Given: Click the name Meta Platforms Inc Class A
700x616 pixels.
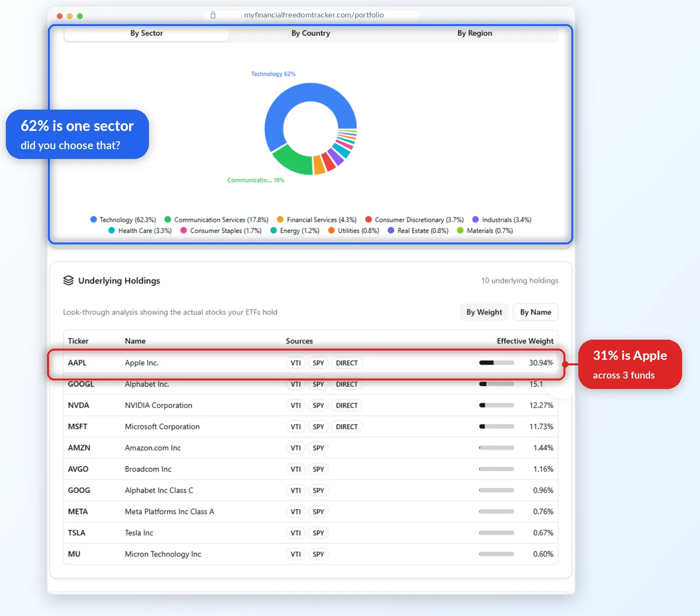Looking at the screenshot, I should pos(170,512).
